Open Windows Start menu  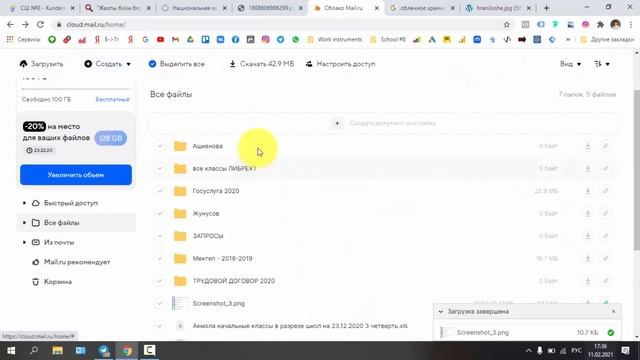[11, 350]
